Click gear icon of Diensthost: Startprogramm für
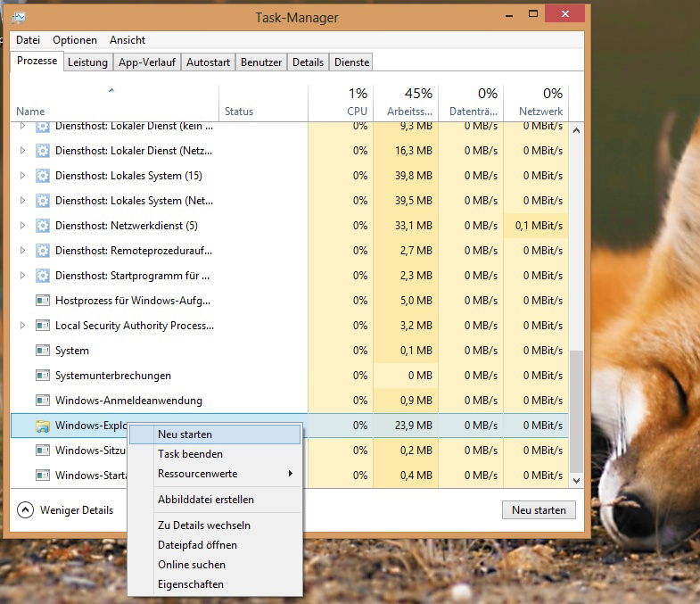This screenshot has width=700, height=604. click(43, 276)
